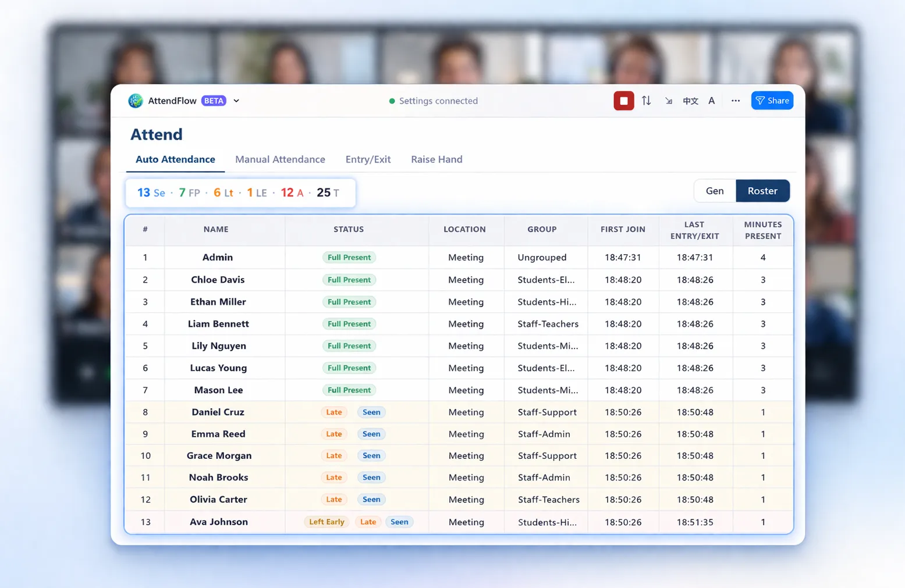Switch to Gen view
The height and width of the screenshot is (588, 905).
(715, 190)
